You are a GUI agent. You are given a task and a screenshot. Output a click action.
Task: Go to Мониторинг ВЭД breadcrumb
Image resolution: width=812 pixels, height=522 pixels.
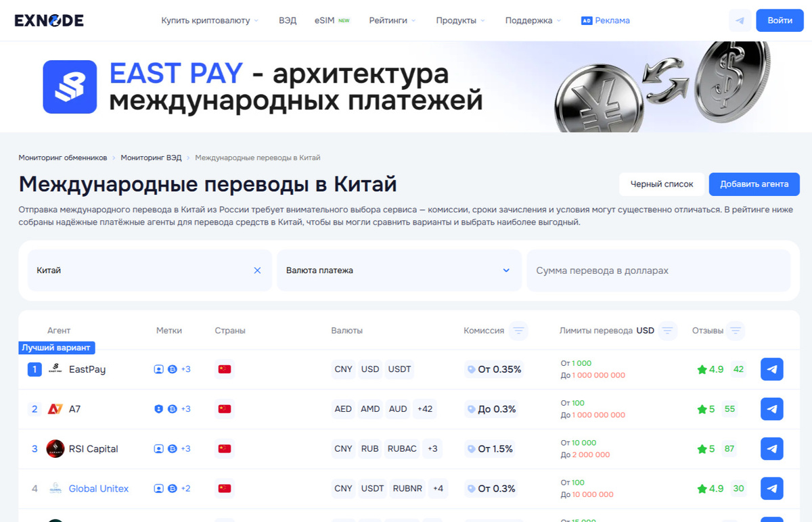click(x=151, y=158)
